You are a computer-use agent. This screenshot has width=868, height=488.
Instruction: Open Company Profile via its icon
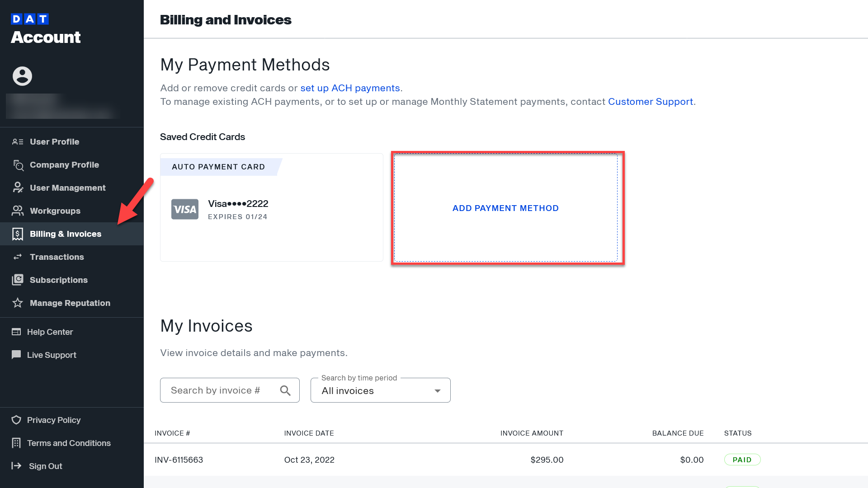point(18,165)
